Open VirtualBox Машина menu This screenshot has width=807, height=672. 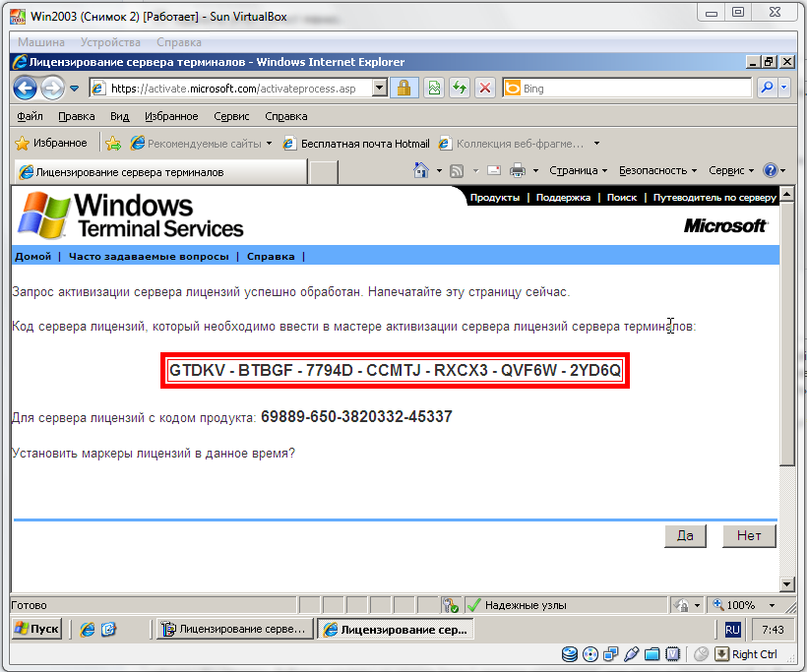click(41, 42)
